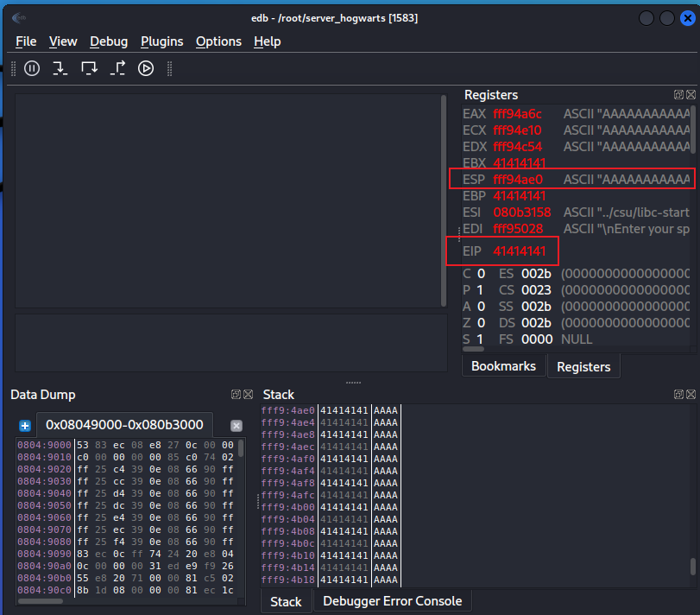Select the 0x08049000-0x080b3000 dump tab
Image resolution: width=700 pixels, height=615 pixels.
click(x=124, y=425)
